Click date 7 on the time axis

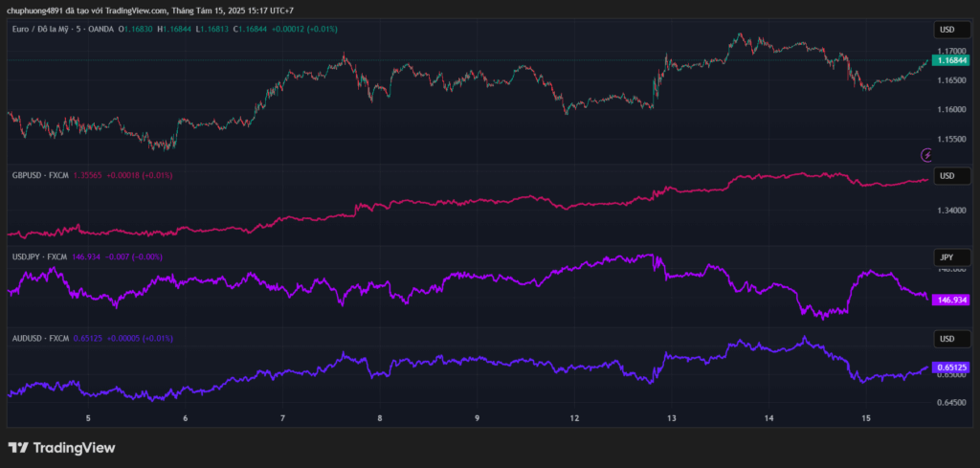[x=282, y=418]
